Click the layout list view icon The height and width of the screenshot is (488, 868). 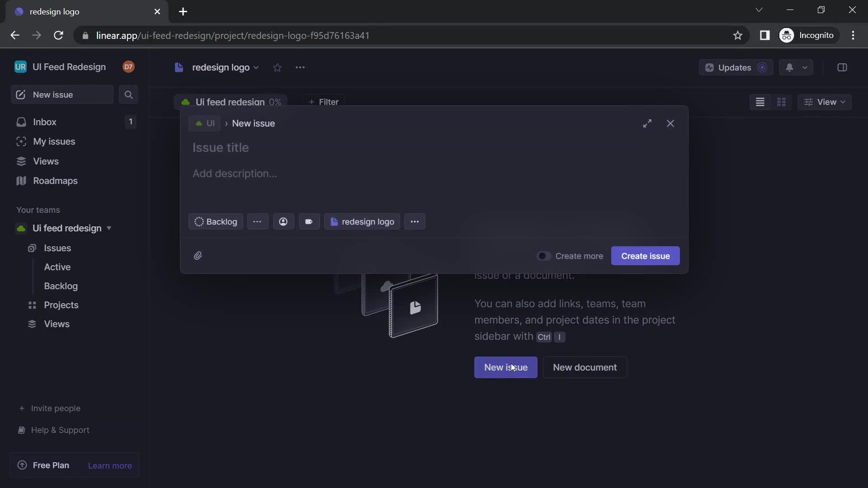(760, 102)
